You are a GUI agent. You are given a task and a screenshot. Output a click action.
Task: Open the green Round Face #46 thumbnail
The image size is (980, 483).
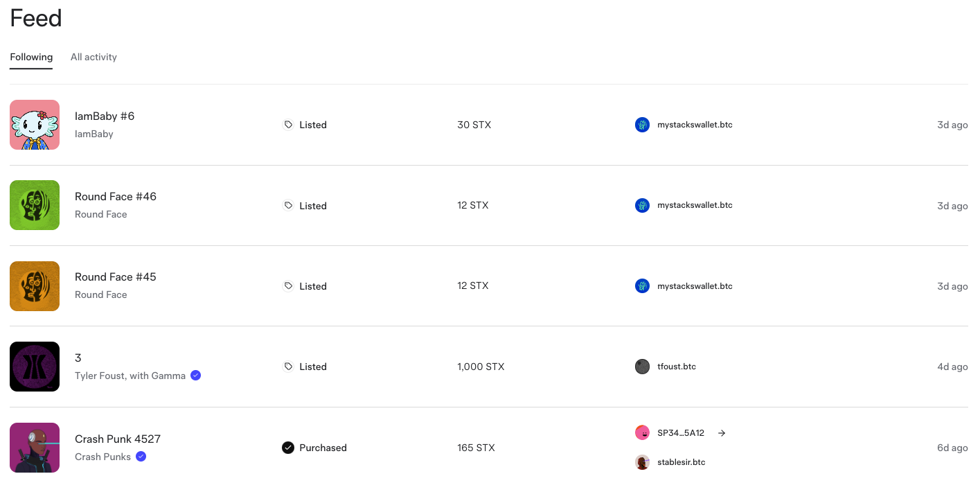[x=35, y=205]
